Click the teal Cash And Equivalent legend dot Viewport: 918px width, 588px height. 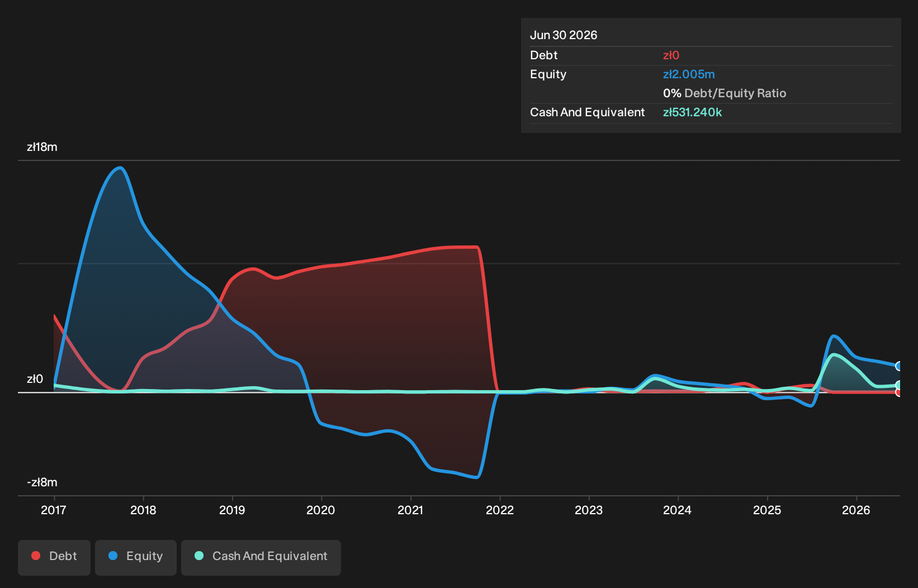coord(199,556)
